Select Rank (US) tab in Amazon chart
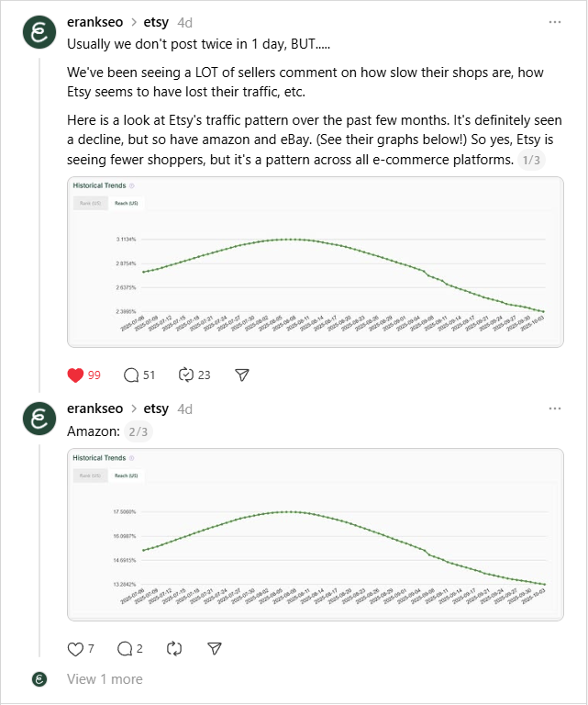This screenshot has height=705, width=588. tap(90, 476)
